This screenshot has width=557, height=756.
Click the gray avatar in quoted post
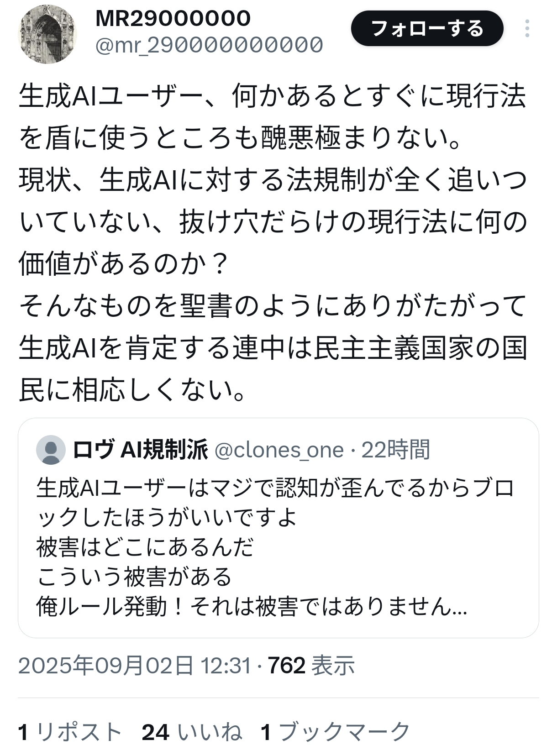(51, 450)
